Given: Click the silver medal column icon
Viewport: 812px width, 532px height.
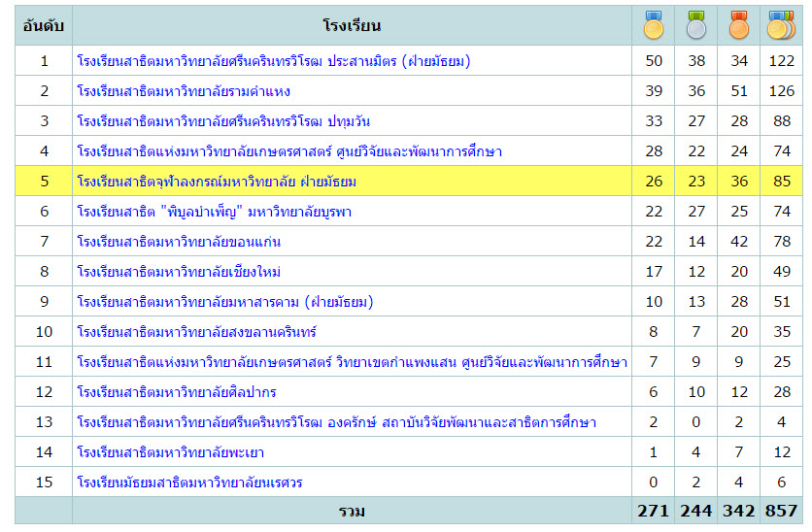Looking at the screenshot, I should pyautogui.click(x=696, y=25).
